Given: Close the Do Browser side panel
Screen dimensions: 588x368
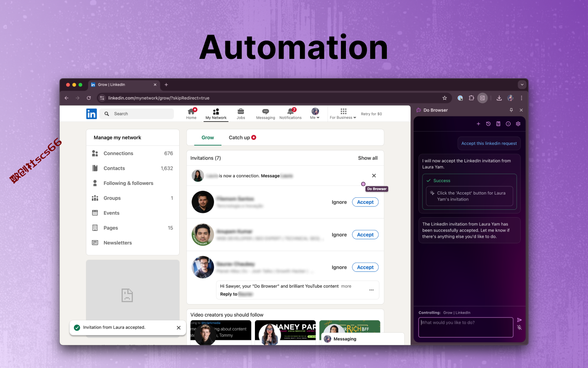Looking at the screenshot, I should [x=521, y=110].
